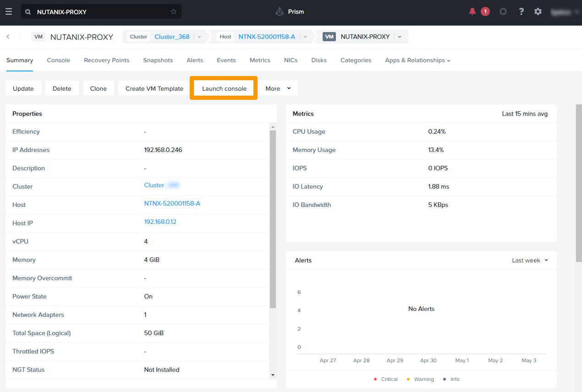Click the Launch console button
Screen dimensions: 582x392
tap(224, 88)
